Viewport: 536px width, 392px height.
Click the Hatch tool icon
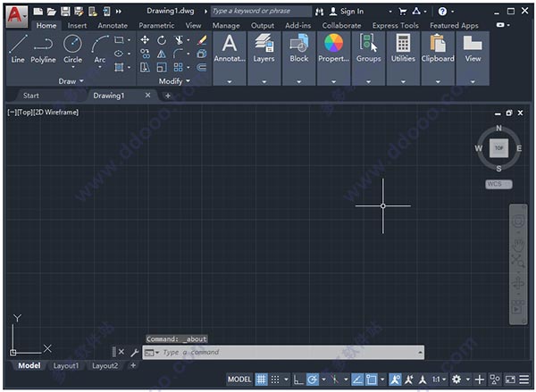(119, 67)
